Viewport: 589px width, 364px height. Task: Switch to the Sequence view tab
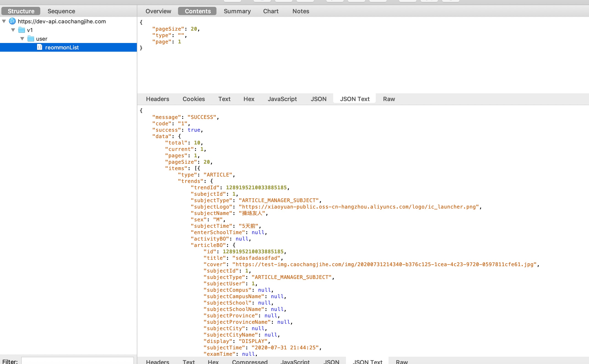[61, 11]
